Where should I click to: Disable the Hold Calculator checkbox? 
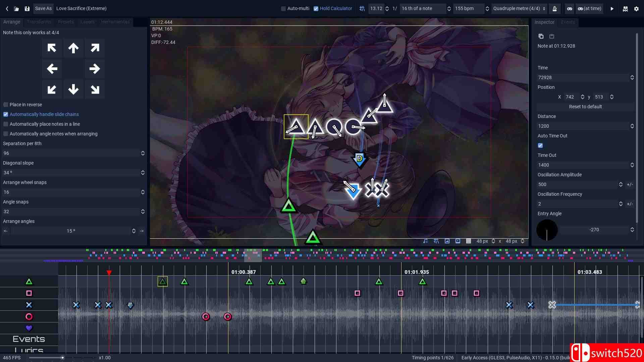[x=316, y=8]
